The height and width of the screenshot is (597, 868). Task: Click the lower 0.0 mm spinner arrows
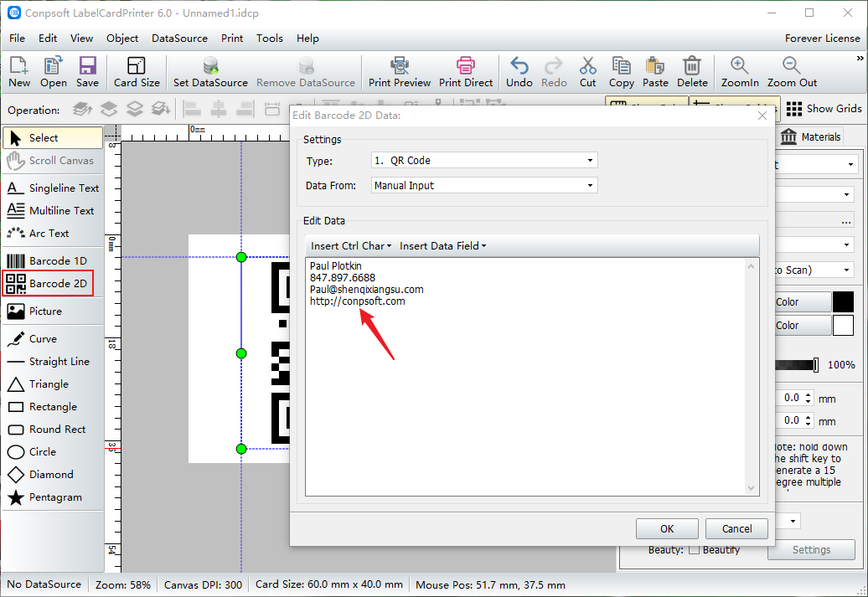(x=809, y=420)
